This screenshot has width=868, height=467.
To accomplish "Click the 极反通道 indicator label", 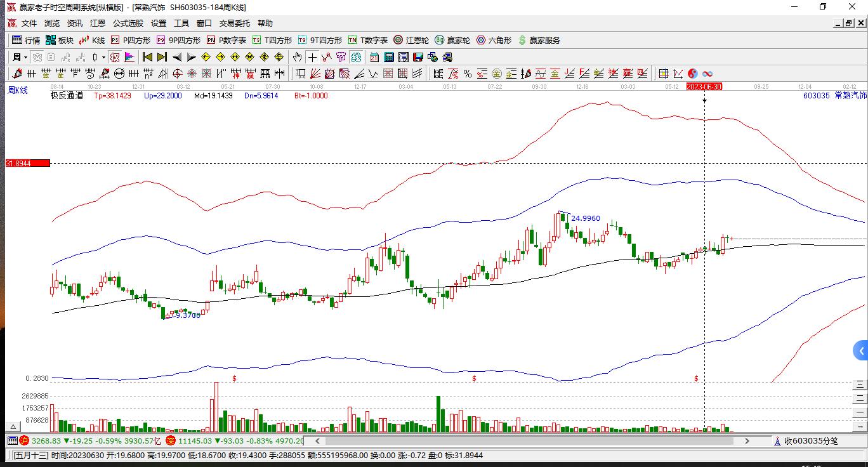I will click(x=67, y=96).
